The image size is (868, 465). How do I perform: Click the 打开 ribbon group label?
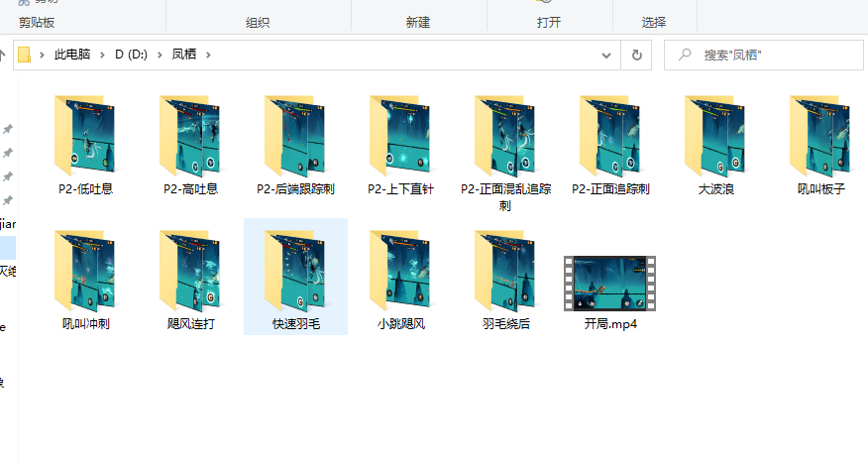pyautogui.click(x=549, y=23)
